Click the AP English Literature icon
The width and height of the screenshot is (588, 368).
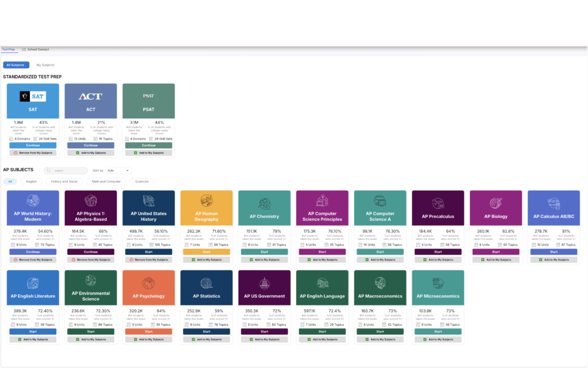(33, 283)
